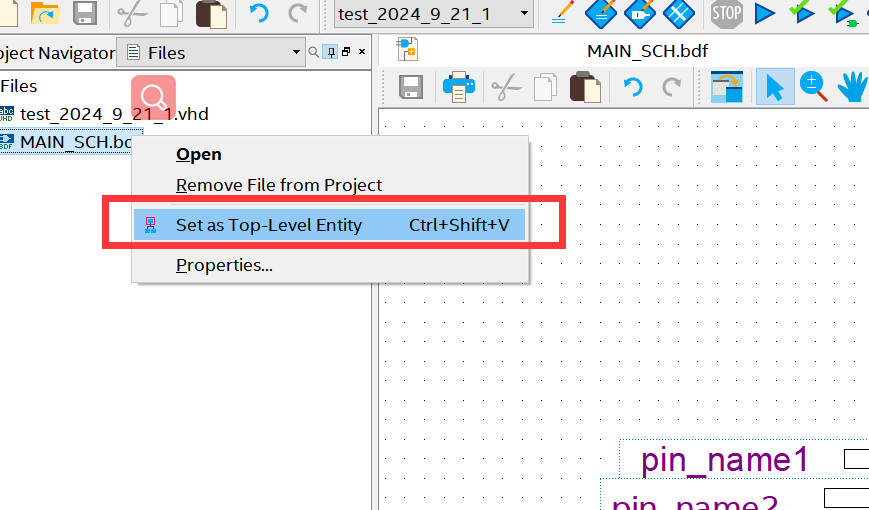Select the zoom magnifier tool
The width and height of the screenshot is (869, 510).
click(814, 88)
